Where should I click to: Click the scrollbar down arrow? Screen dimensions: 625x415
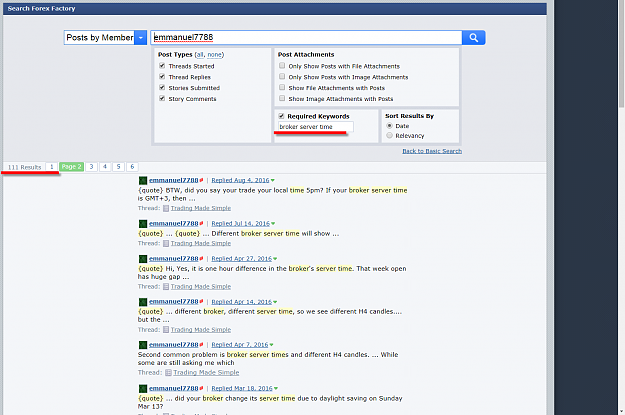pos(621,411)
